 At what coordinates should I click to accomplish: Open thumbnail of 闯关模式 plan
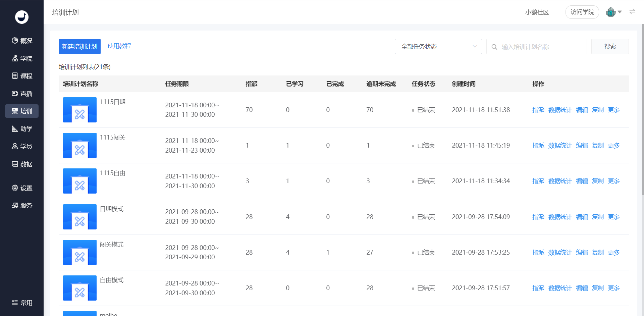[80, 252]
